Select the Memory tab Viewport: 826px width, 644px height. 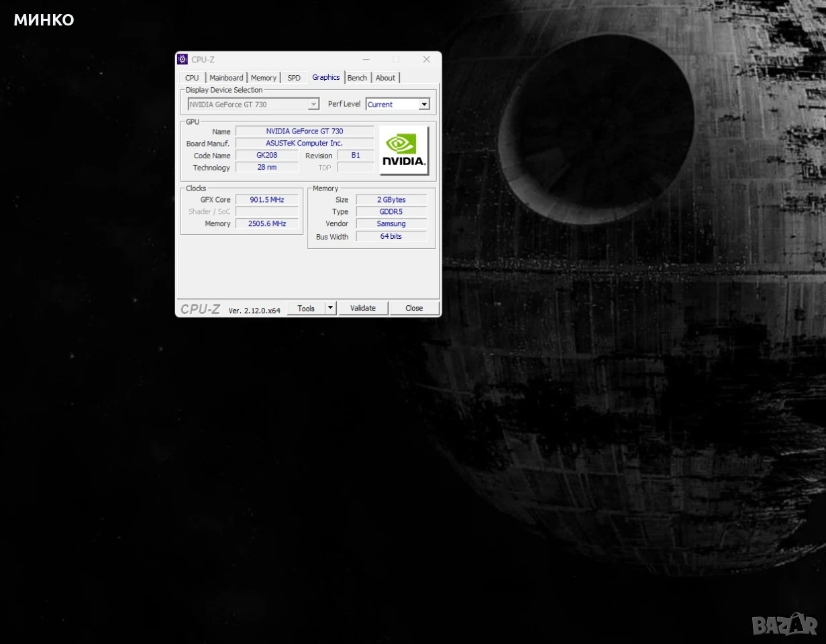(264, 78)
